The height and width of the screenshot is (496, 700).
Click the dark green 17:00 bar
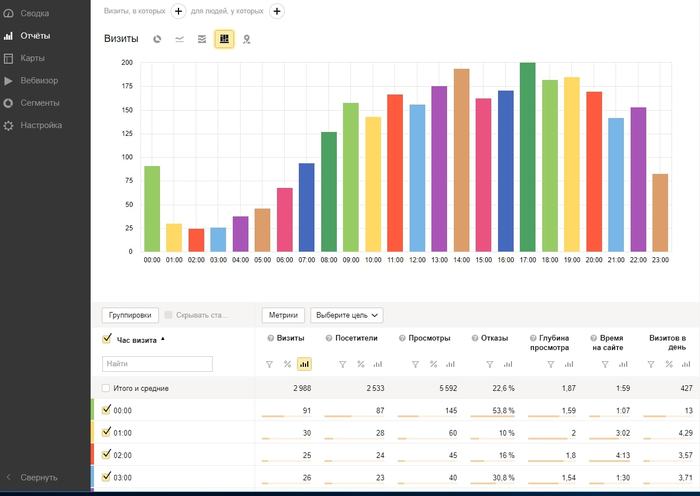point(528,157)
